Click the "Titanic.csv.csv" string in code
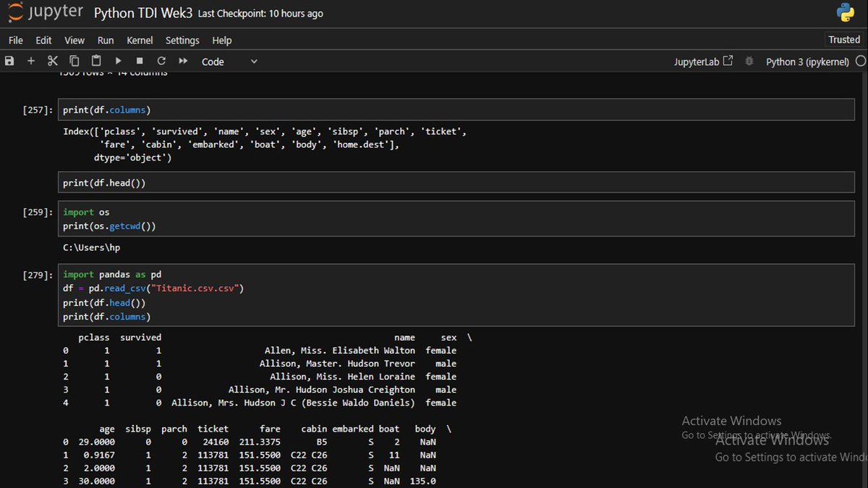 coord(197,288)
